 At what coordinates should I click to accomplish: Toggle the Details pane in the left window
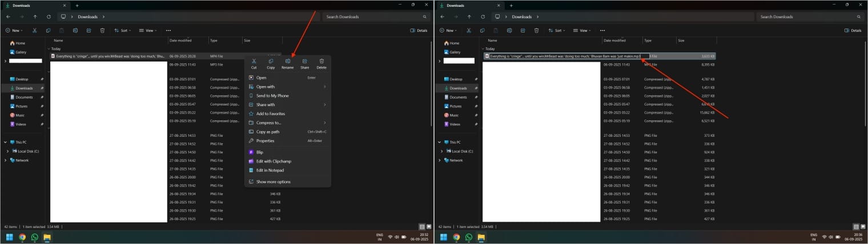tap(419, 30)
